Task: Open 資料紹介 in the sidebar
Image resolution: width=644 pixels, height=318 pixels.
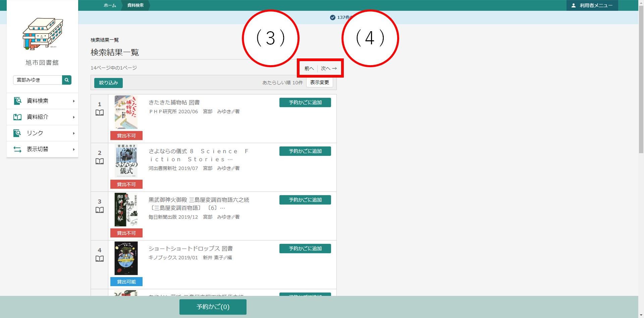Action: point(42,117)
